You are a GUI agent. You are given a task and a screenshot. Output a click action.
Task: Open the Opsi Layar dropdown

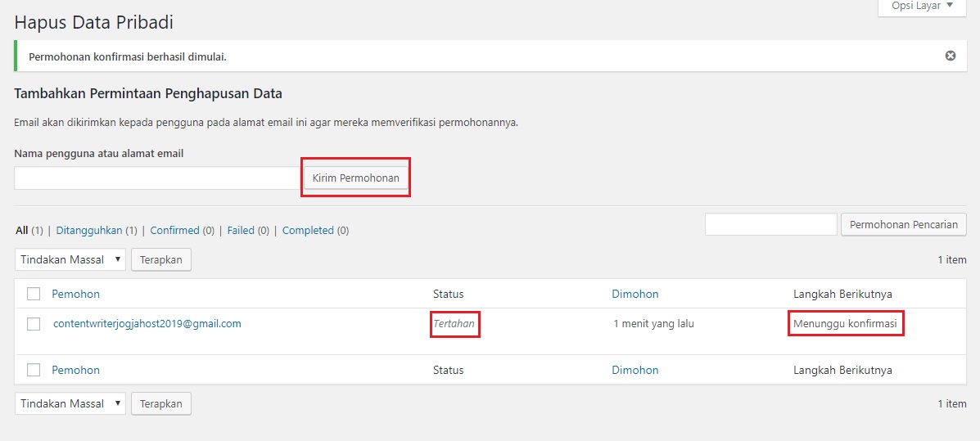tap(921, 7)
